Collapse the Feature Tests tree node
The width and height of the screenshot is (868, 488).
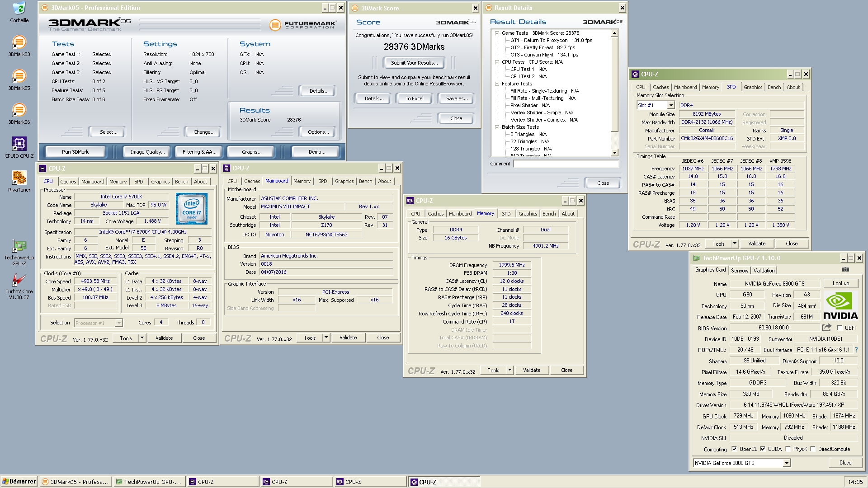tap(497, 84)
